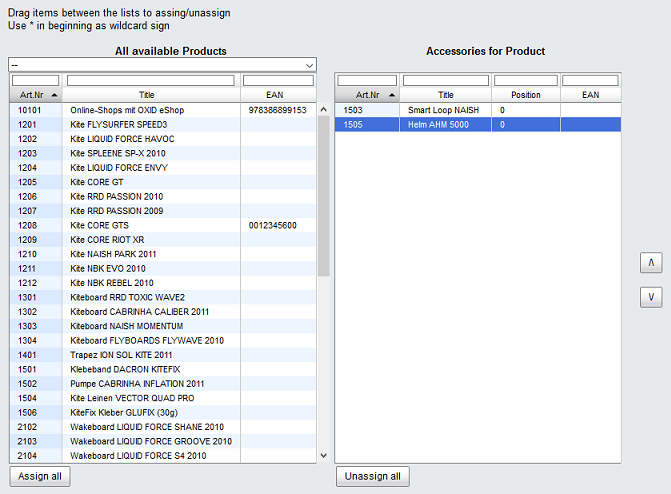
Task: Select Kite NBK EVO 2010 row
Action: (x=163, y=268)
